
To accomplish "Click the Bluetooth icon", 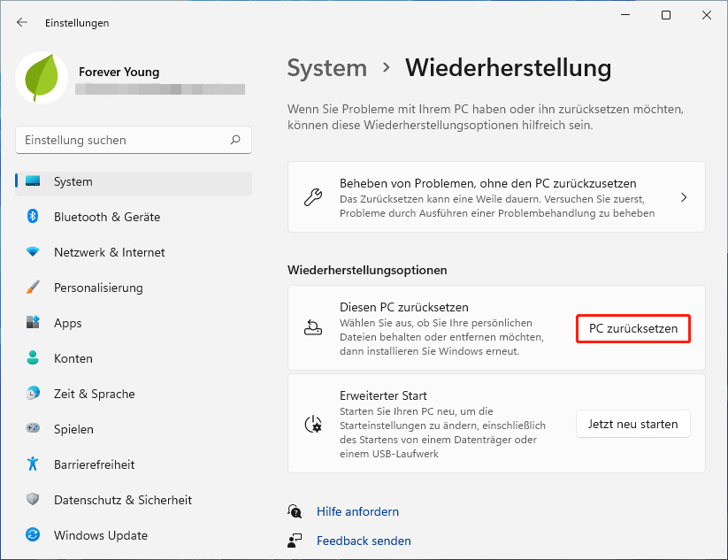I will 33,217.
